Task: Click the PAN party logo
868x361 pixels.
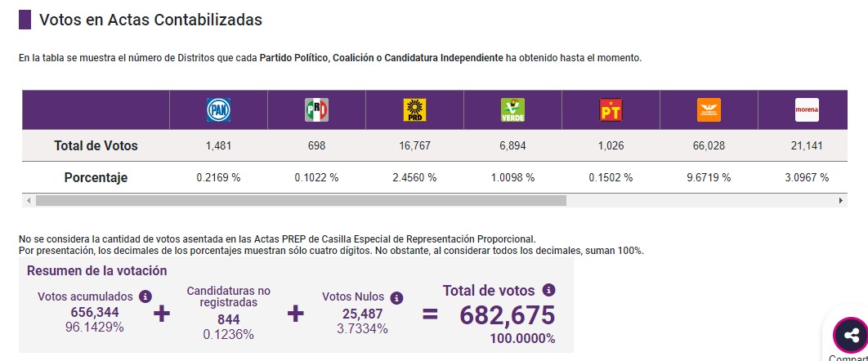Action: pyautogui.click(x=218, y=109)
